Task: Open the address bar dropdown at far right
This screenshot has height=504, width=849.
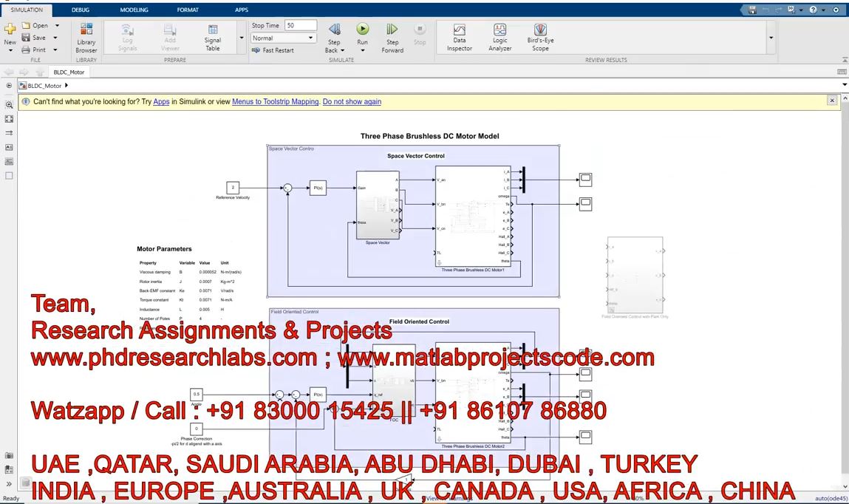Action: point(844,85)
